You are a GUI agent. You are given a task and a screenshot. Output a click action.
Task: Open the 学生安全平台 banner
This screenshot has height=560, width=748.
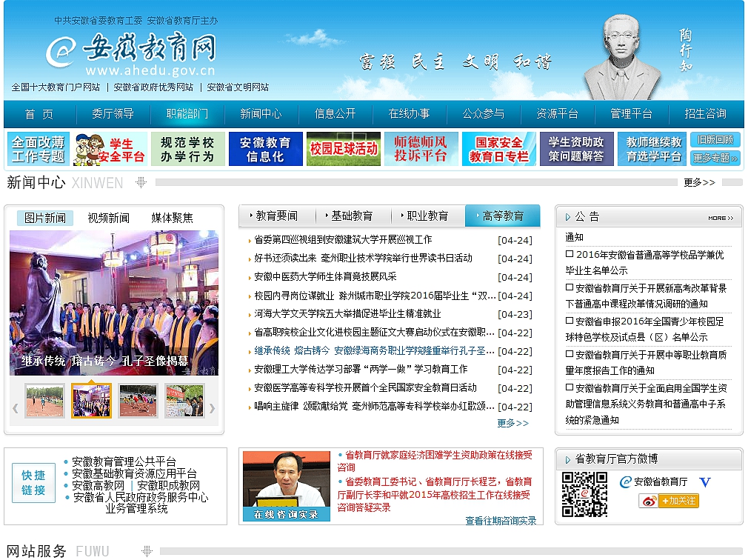pos(110,149)
